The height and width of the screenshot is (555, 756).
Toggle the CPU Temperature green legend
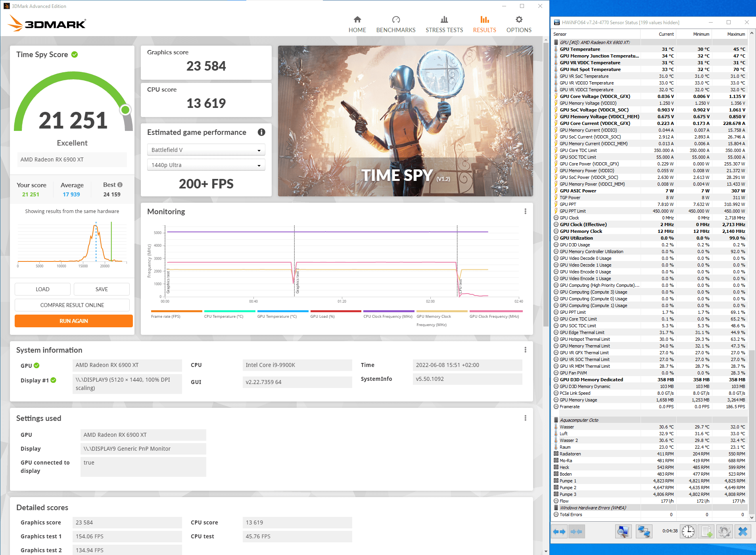(229, 314)
